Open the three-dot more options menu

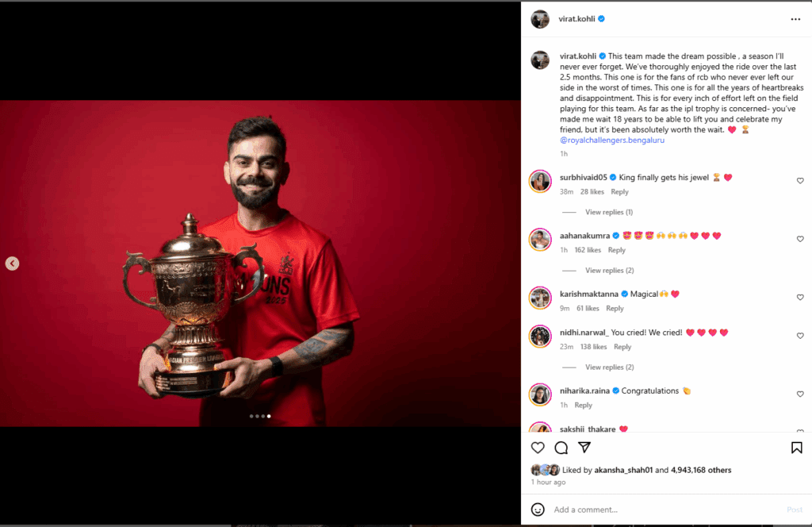coord(795,19)
